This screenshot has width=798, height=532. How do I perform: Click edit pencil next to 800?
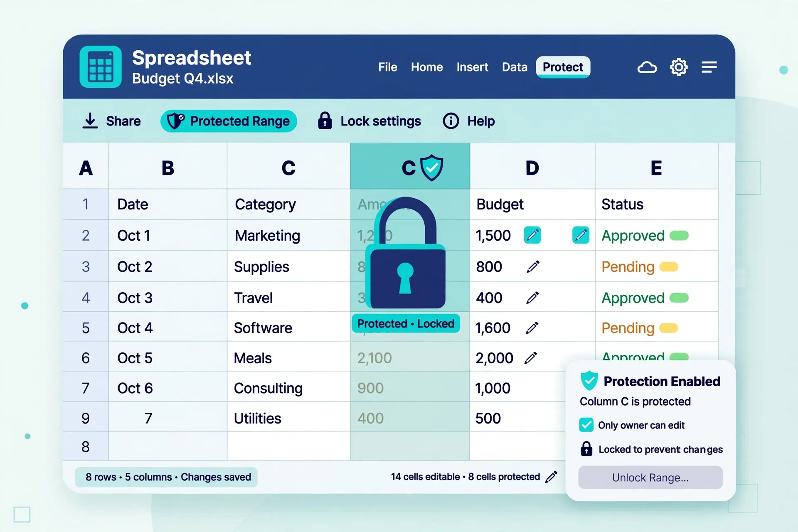click(533, 266)
